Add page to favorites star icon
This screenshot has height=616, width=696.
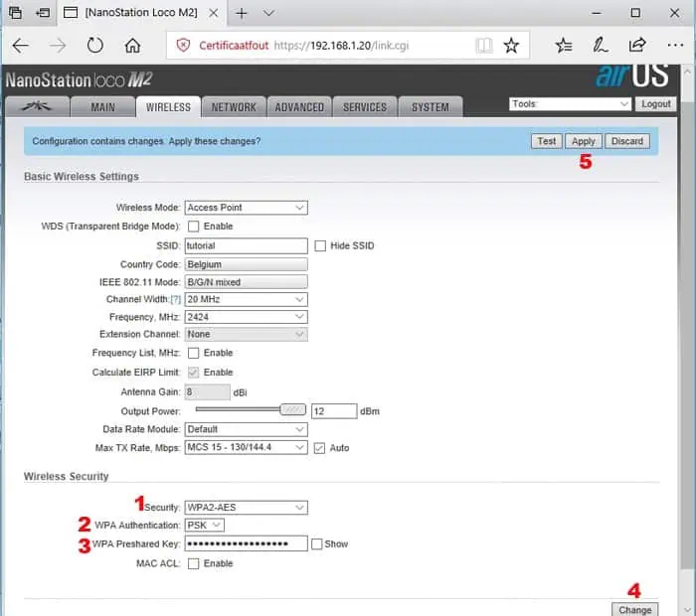pyautogui.click(x=511, y=46)
